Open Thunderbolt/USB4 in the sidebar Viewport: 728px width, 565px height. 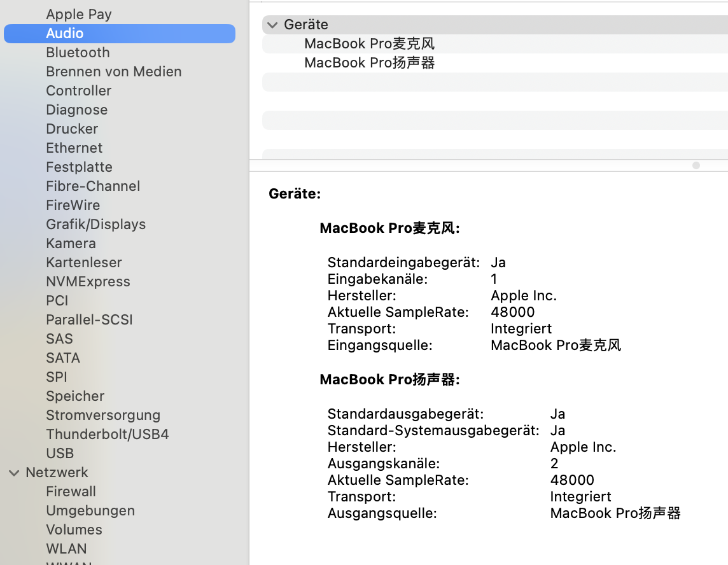coord(108,434)
